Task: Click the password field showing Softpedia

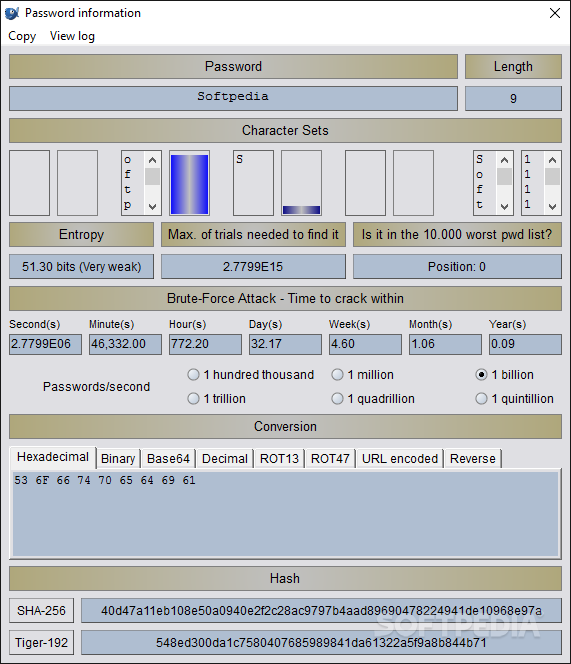Action: 233,98
